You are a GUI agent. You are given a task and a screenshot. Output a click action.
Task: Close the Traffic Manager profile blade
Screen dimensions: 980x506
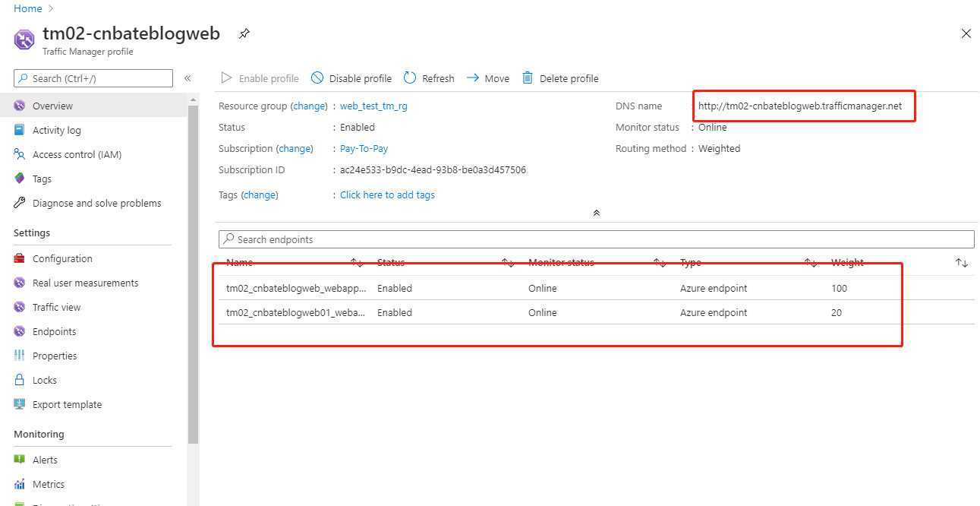[x=966, y=33]
